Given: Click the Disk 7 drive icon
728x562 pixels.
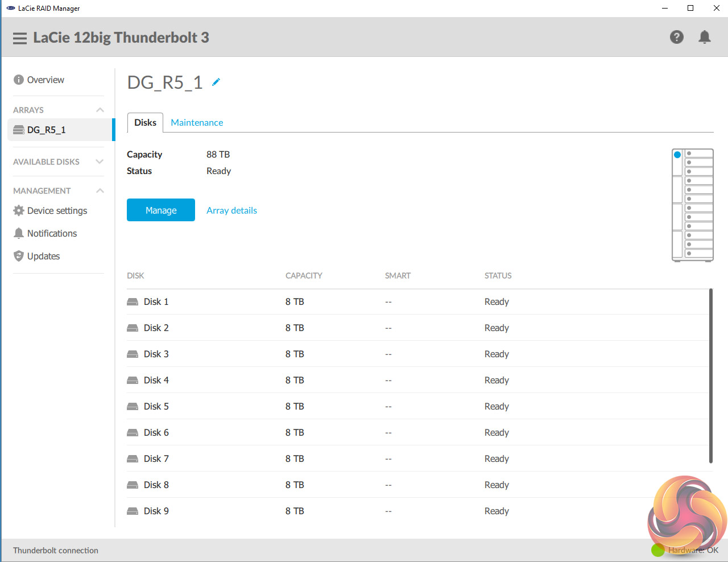Looking at the screenshot, I should (133, 458).
